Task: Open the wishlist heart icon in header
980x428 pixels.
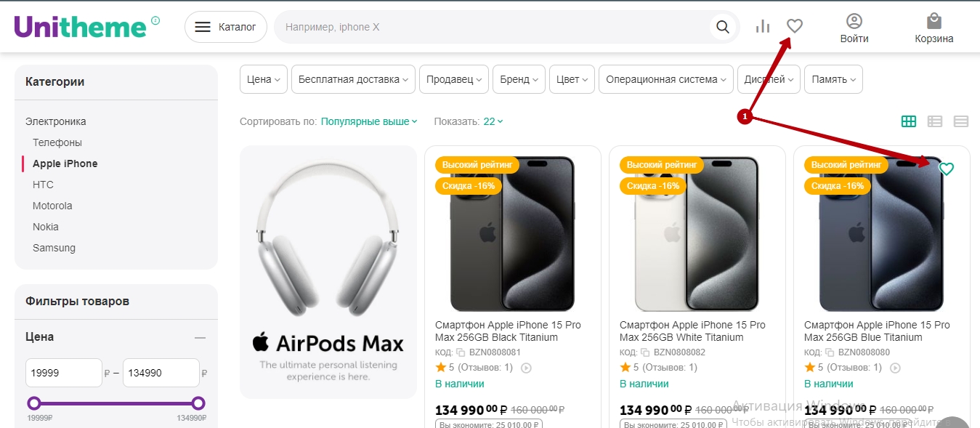Action: point(795,27)
